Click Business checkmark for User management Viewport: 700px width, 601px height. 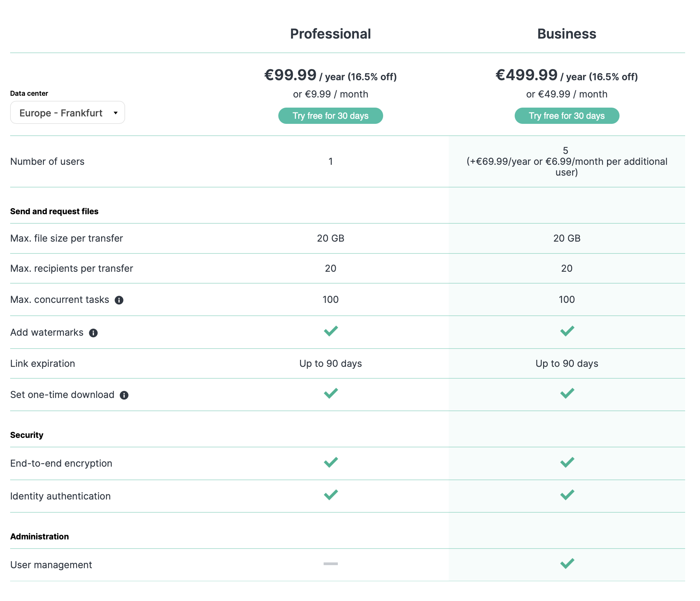567,563
